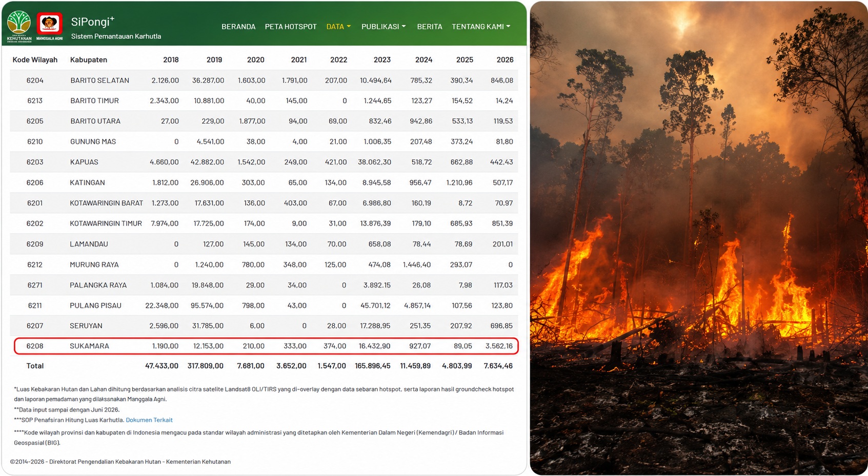This screenshot has height=476, width=868.
Task: Select the MURUNG RAYA row name
Action: click(x=94, y=265)
